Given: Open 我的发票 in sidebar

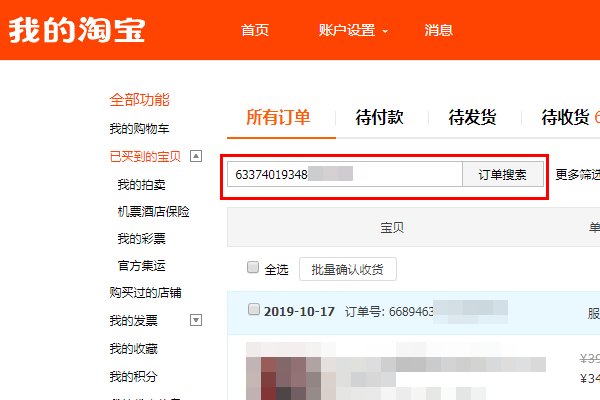Looking at the screenshot, I should (133, 320).
